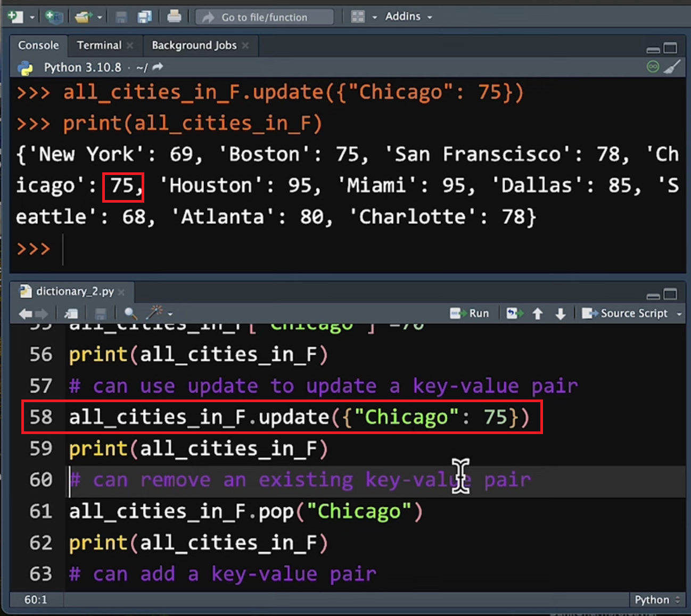691x616 pixels.
Task: Click the Run button
Action: [470, 313]
